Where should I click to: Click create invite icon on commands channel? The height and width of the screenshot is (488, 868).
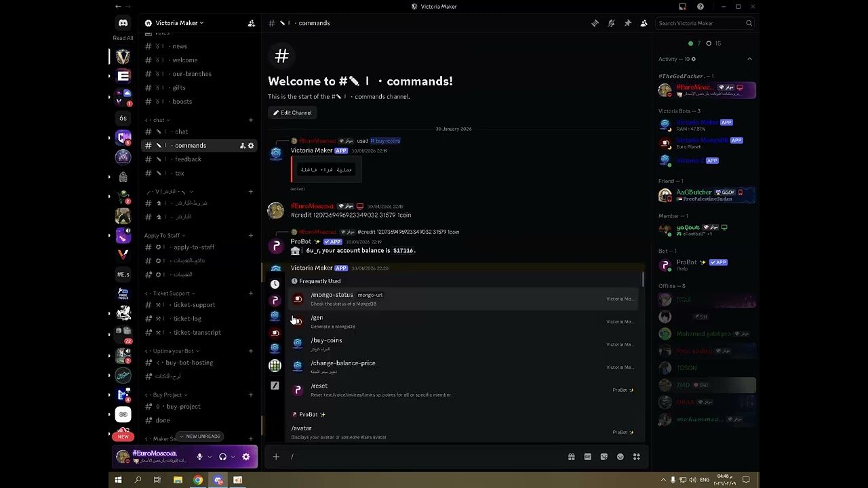242,146
